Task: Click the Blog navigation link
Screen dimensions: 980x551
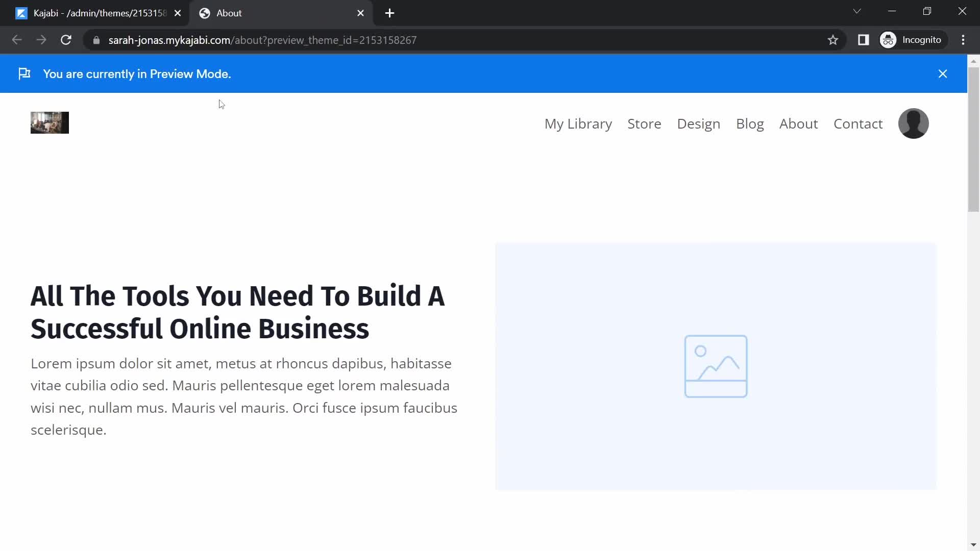Action: pos(750,123)
